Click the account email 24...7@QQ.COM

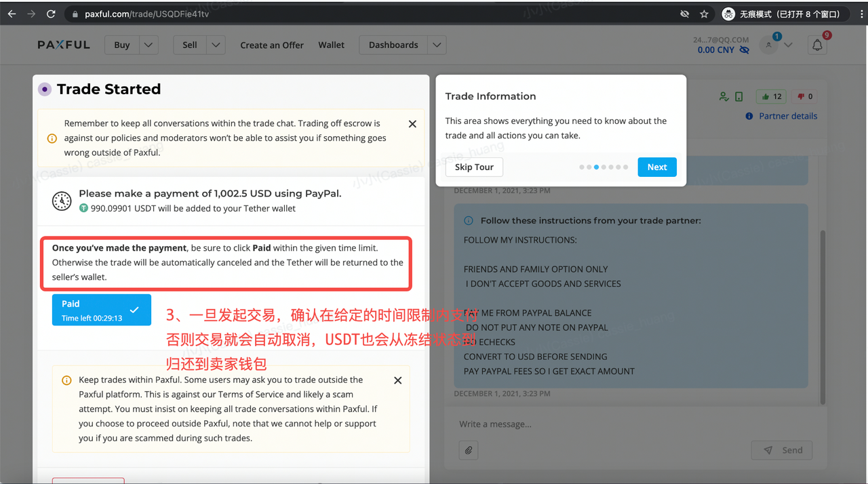pyautogui.click(x=721, y=40)
